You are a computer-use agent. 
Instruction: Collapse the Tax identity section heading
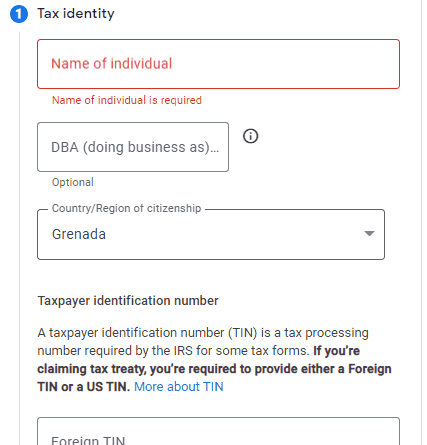click(76, 14)
